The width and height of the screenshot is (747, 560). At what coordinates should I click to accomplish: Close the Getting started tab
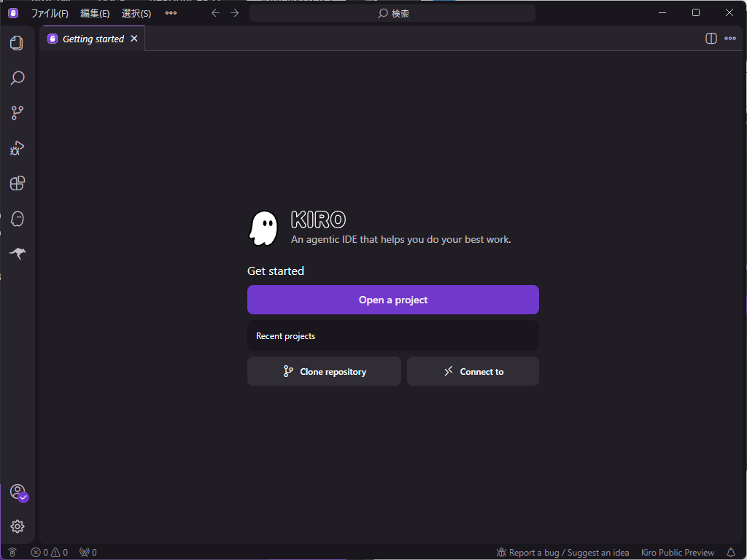pyautogui.click(x=134, y=39)
